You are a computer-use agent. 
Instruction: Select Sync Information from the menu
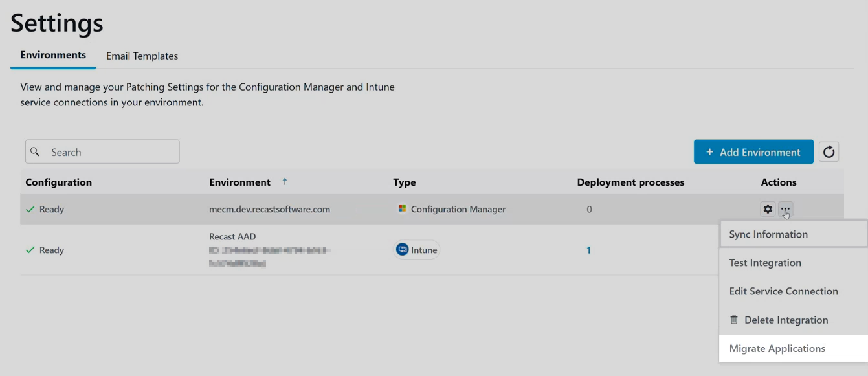(x=768, y=234)
